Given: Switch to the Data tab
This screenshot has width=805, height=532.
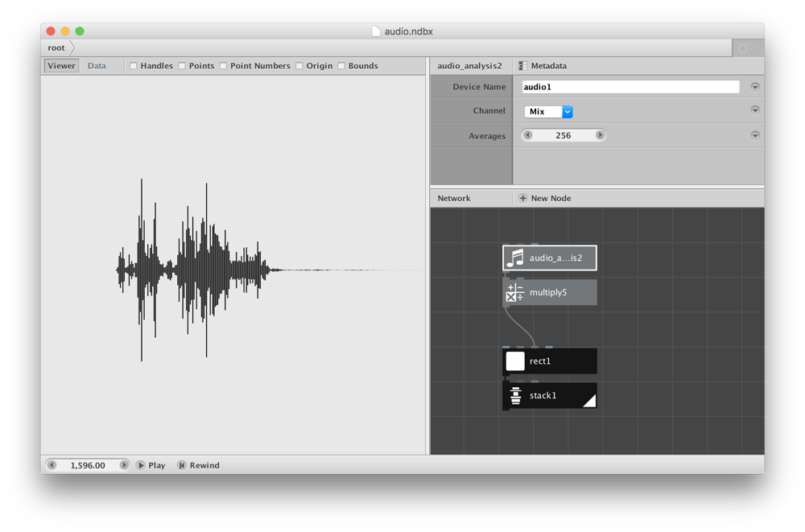Looking at the screenshot, I should (x=97, y=66).
